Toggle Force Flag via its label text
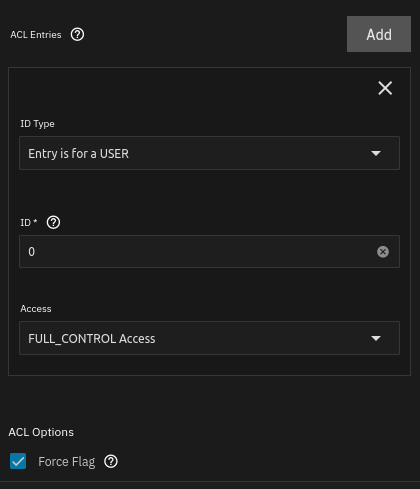 point(67,462)
